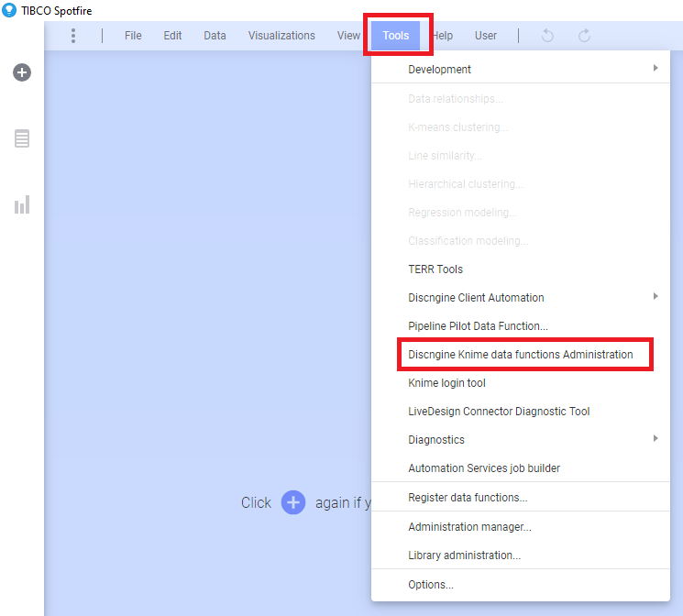Open the Help menu

(x=443, y=36)
